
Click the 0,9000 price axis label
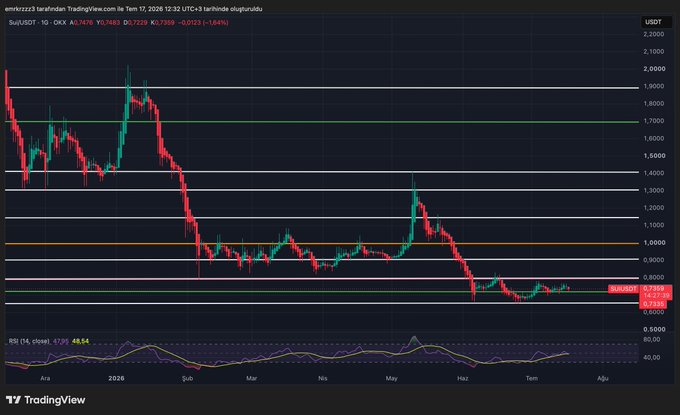(654, 260)
